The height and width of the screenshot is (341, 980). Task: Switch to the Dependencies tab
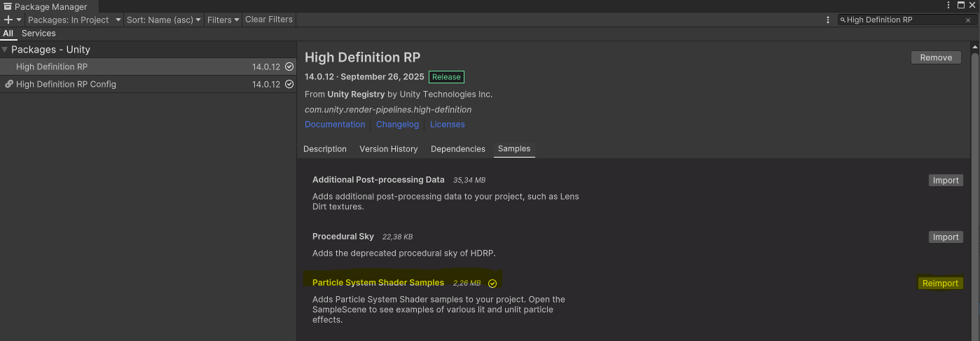coord(457,149)
